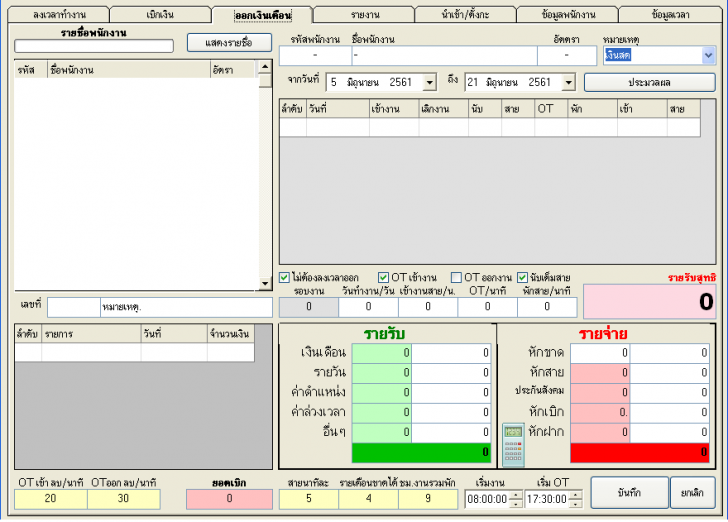
Task: Open the calculator icon beside หักฝาก
Action: (x=513, y=444)
